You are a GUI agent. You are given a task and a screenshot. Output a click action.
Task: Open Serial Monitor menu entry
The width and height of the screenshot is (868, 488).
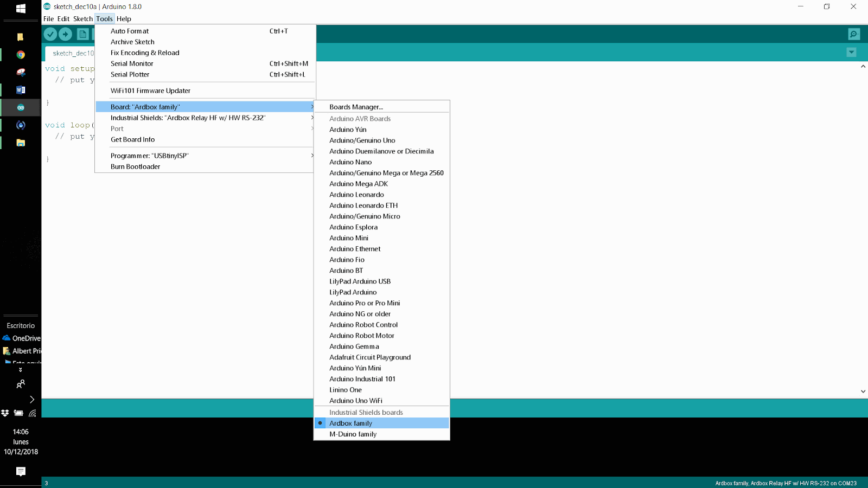205,63
